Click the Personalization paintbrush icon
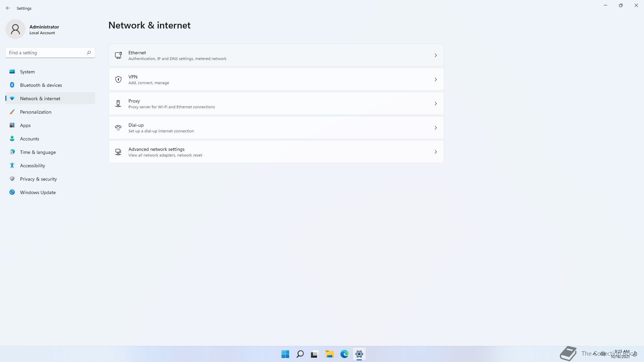The width and height of the screenshot is (644, 362). click(12, 112)
